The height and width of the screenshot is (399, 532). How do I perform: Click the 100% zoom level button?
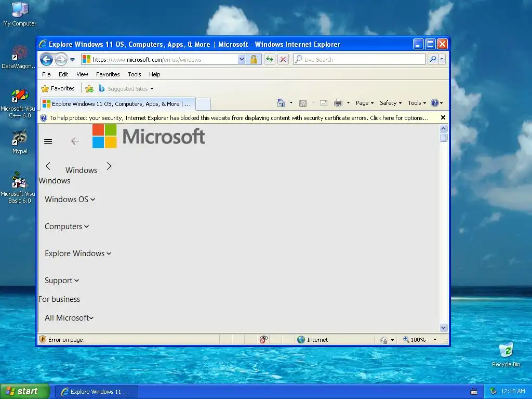coord(414,340)
